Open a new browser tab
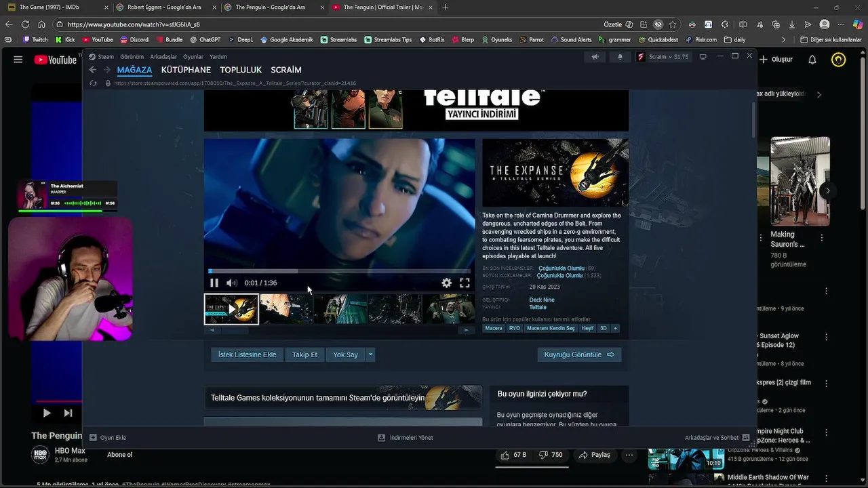Image resolution: width=868 pixels, height=488 pixels. coord(445,7)
